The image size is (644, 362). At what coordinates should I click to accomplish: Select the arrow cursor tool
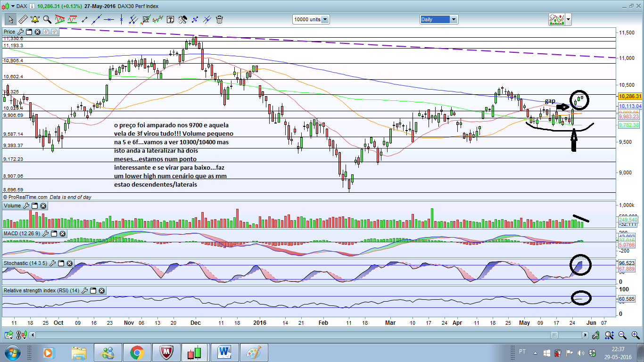(10, 19)
